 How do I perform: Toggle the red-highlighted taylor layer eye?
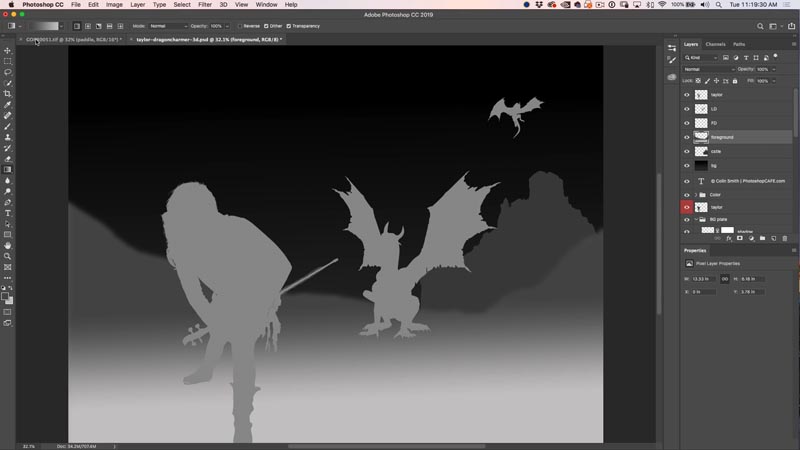point(687,207)
